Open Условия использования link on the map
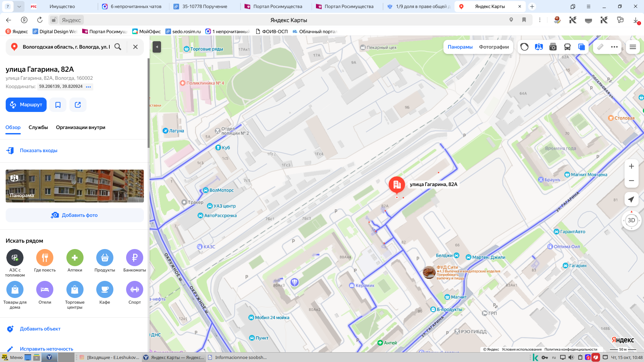 coord(522,349)
